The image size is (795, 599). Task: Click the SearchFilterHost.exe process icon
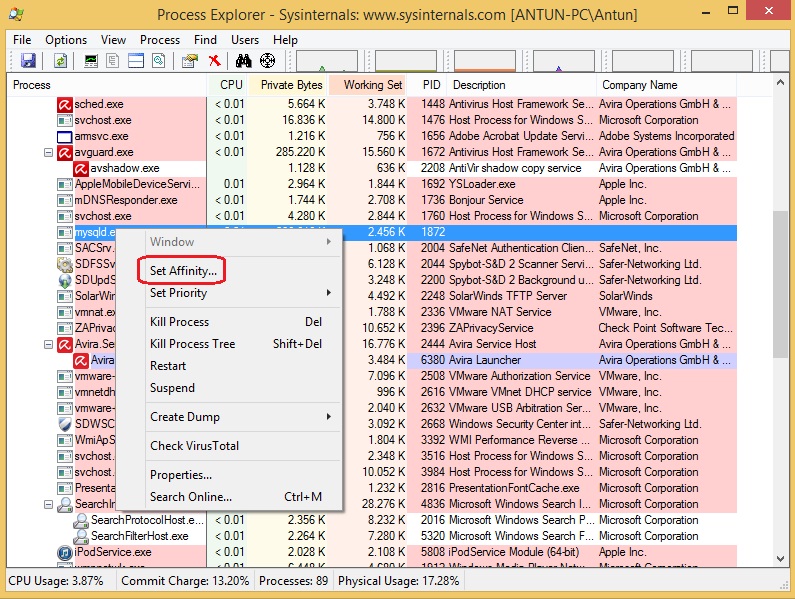coord(81,536)
